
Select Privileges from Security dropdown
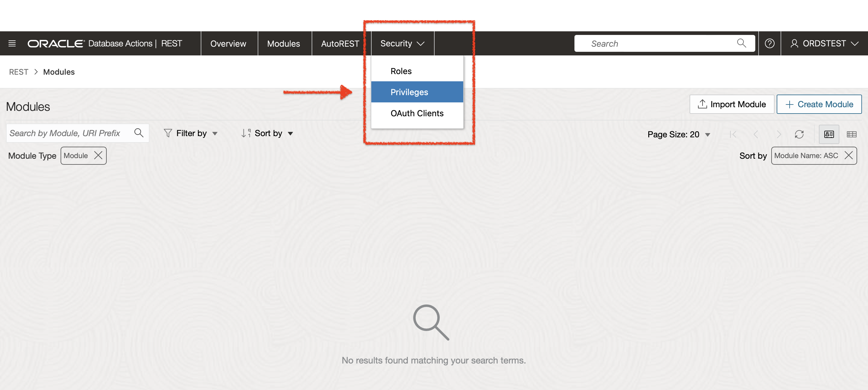click(409, 92)
